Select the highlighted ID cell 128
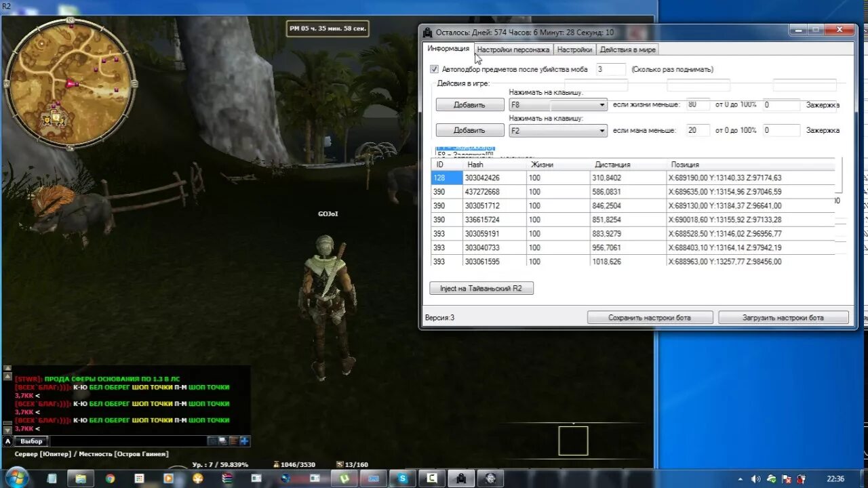 pos(447,178)
